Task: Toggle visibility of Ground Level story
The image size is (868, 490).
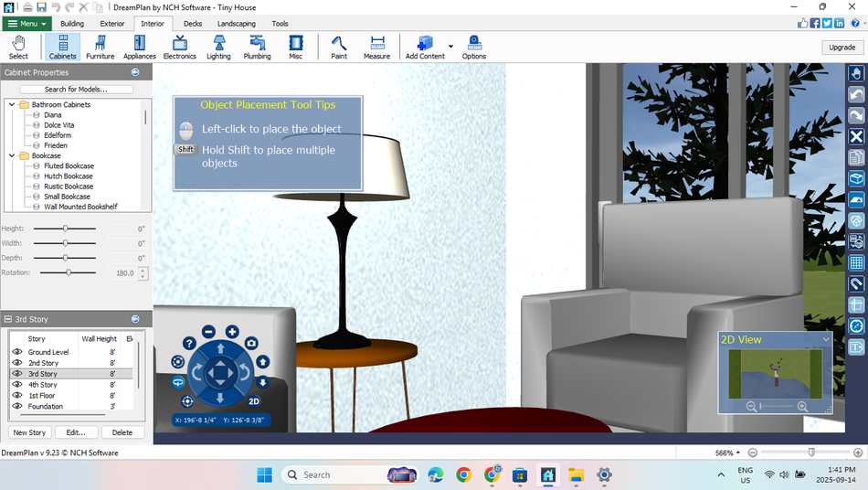Action: click(x=17, y=352)
